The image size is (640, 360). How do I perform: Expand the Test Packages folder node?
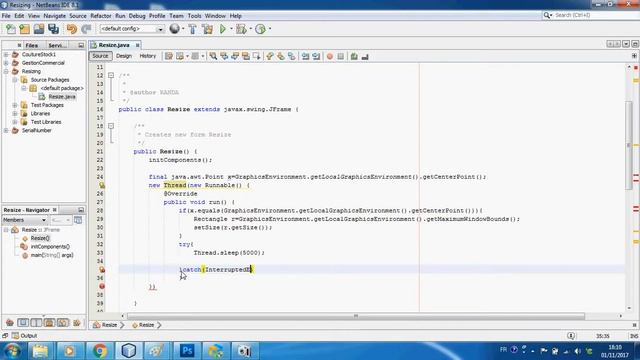coord(15,105)
